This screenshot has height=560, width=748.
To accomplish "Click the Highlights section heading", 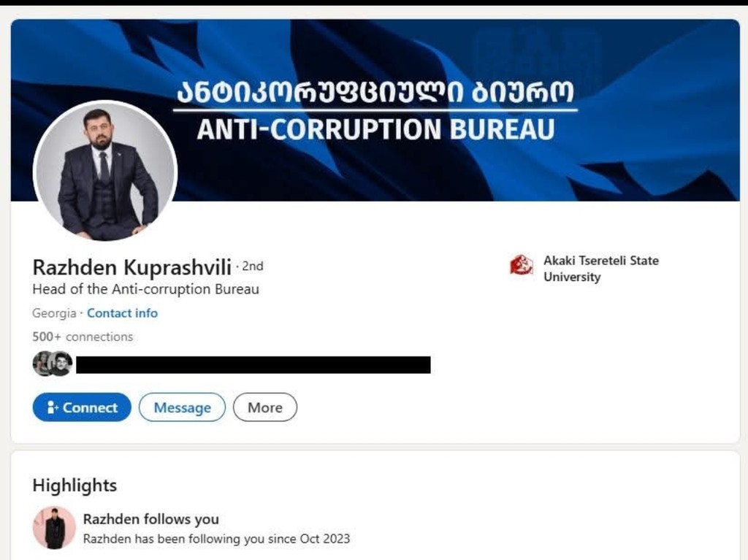I will (x=75, y=485).
